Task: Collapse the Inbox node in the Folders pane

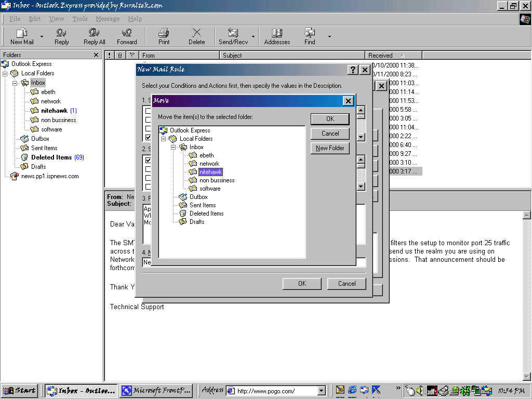Action: (x=15, y=83)
